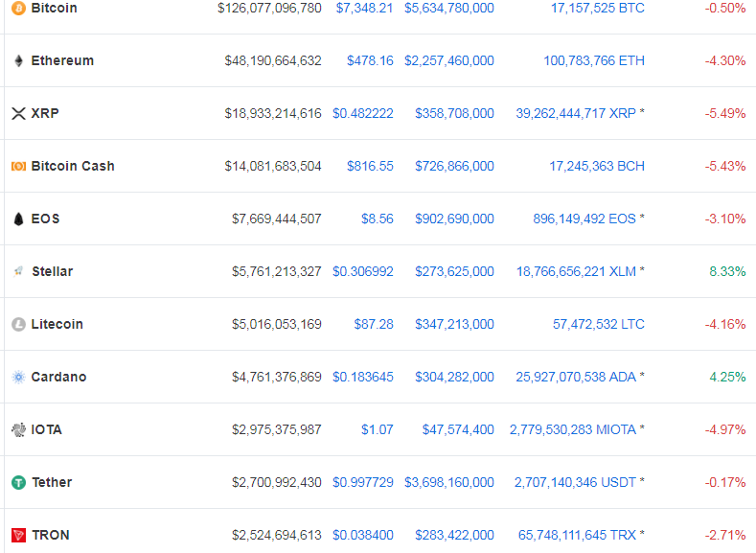
Task: Click the Tether green logo icon
Action: point(18,482)
